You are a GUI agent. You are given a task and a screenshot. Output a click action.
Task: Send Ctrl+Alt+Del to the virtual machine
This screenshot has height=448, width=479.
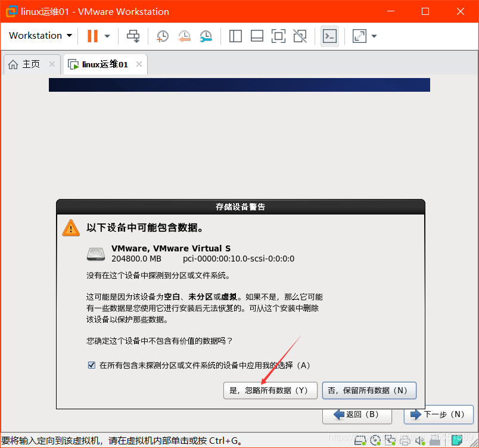[133, 36]
